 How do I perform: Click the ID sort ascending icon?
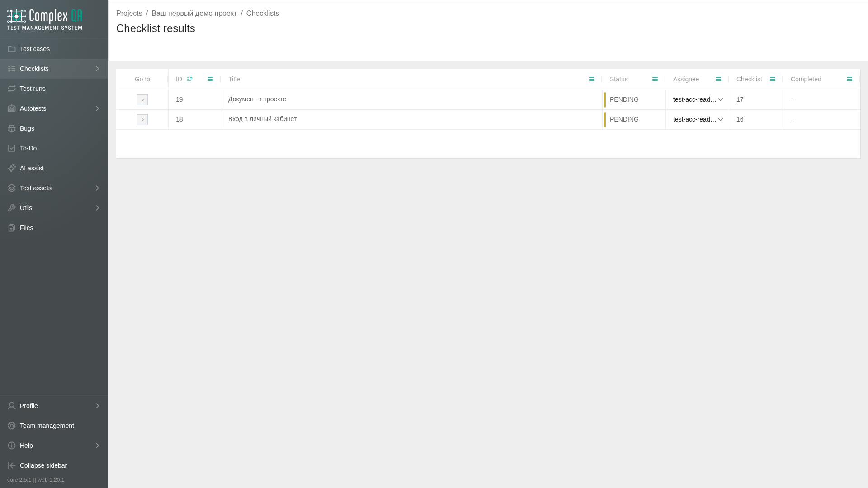(x=189, y=79)
